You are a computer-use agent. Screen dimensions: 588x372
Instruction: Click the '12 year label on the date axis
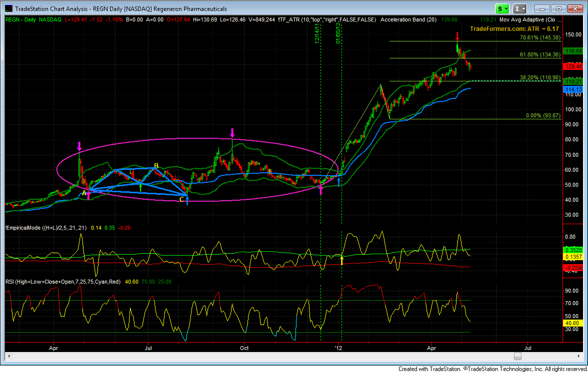point(339,348)
